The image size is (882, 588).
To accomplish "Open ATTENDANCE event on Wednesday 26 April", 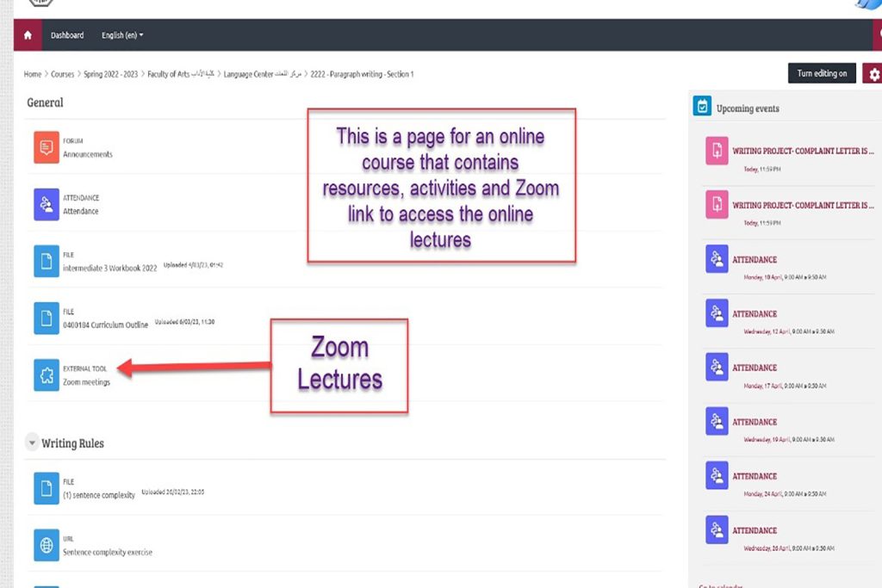I will 755,530.
